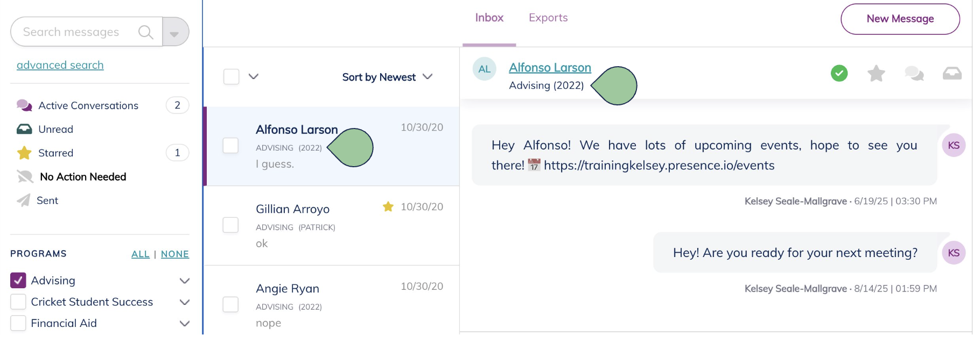This screenshot has width=980, height=342.
Task: Click gold star on Gillian Arroyo message
Action: coord(388,206)
